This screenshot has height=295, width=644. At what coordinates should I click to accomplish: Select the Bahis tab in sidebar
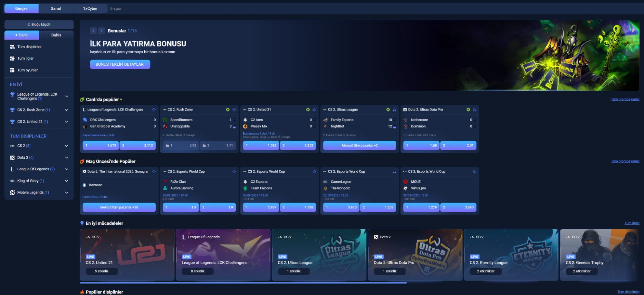click(56, 35)
